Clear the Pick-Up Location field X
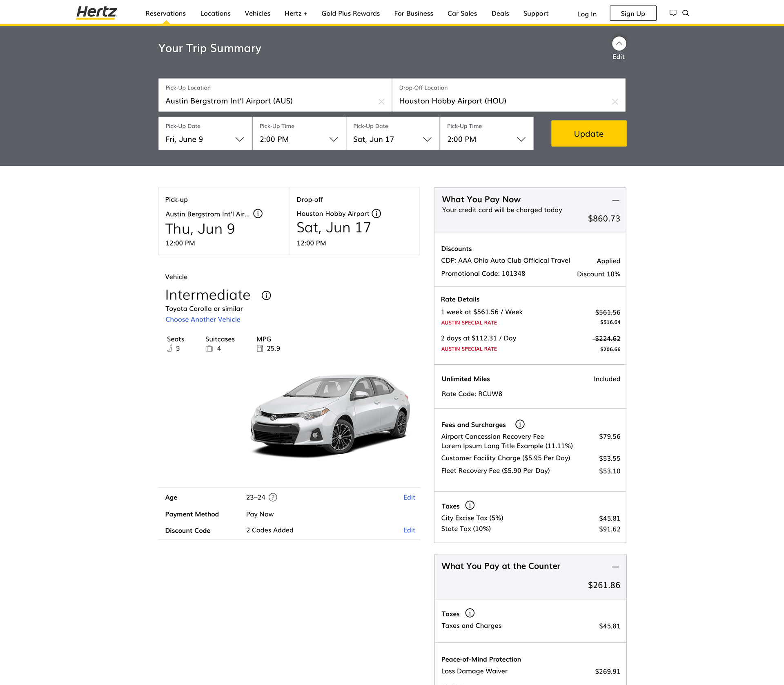 381,101
